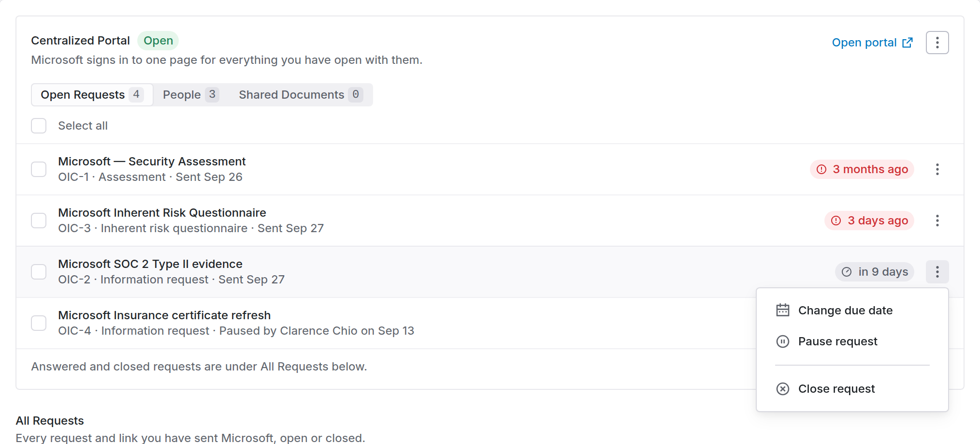Click the external link icon beside Open portal

(908, 43)
